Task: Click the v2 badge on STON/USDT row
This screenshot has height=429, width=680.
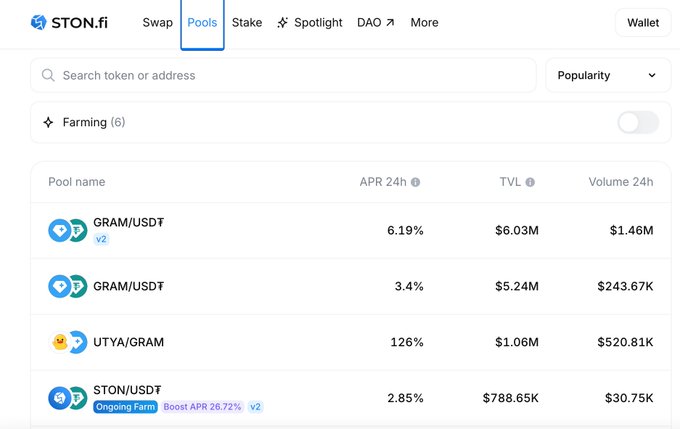Action: pyautogui.click(x=255, y=407)
